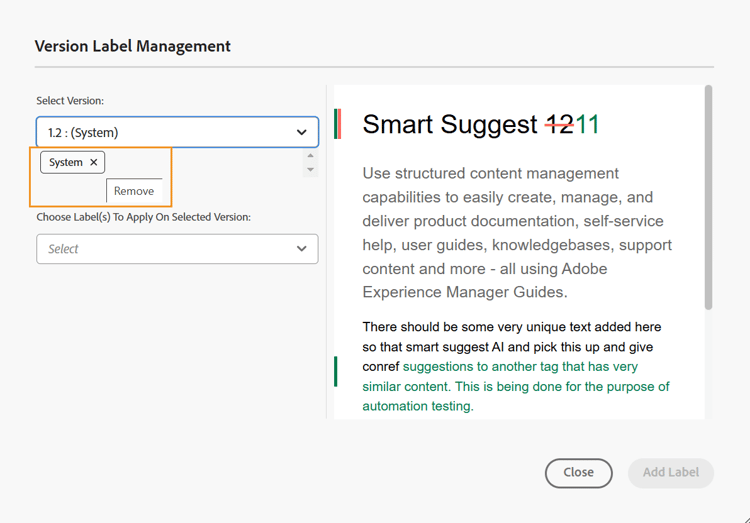Open the Choose Label(s) Select dropdown
Viewport: 750px width, 523px height.
pyautogui.click(x=177, y=249)
